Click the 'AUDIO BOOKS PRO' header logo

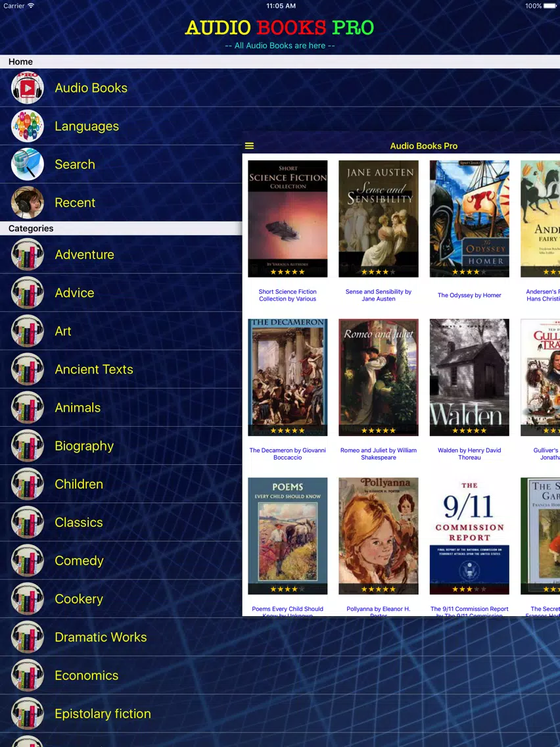279,28
